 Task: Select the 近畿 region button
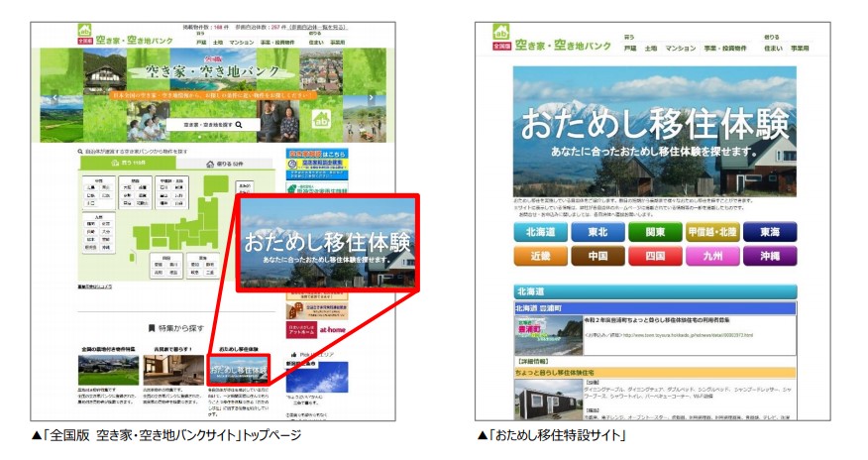[x=540, y=256]
